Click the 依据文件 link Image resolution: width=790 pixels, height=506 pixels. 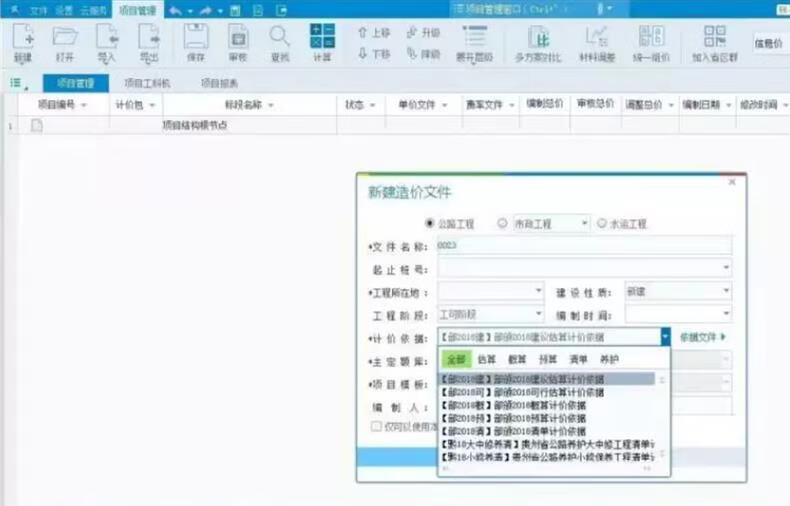pos(702,337)
